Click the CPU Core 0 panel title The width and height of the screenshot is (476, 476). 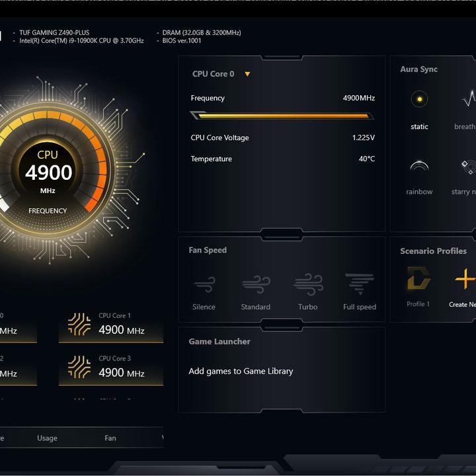pyautogui.click(x=213, y=74)
